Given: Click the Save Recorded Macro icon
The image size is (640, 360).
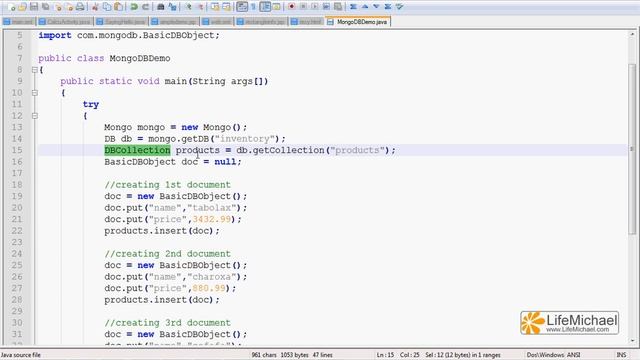Looking at the screenshot, I should point(338,7).
